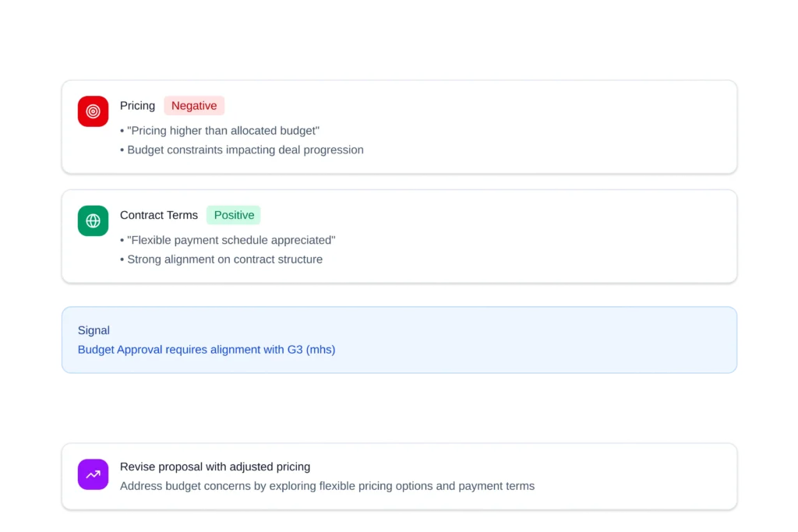The height and width of the screenshot is (532, 798).
Task: Click the concentric circles inside the Pricing icon
Action: click(x=93, y=111)
